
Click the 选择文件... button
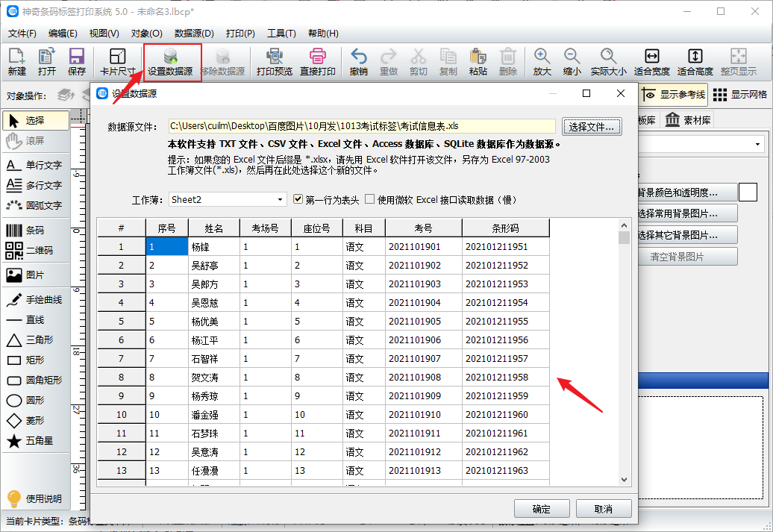coord(592,127)
